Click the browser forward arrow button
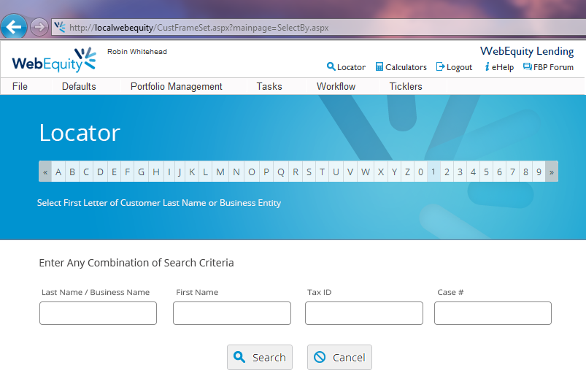The width and height of the screenshot is (586, 392). pyautogui.click(x=39, y=27)
